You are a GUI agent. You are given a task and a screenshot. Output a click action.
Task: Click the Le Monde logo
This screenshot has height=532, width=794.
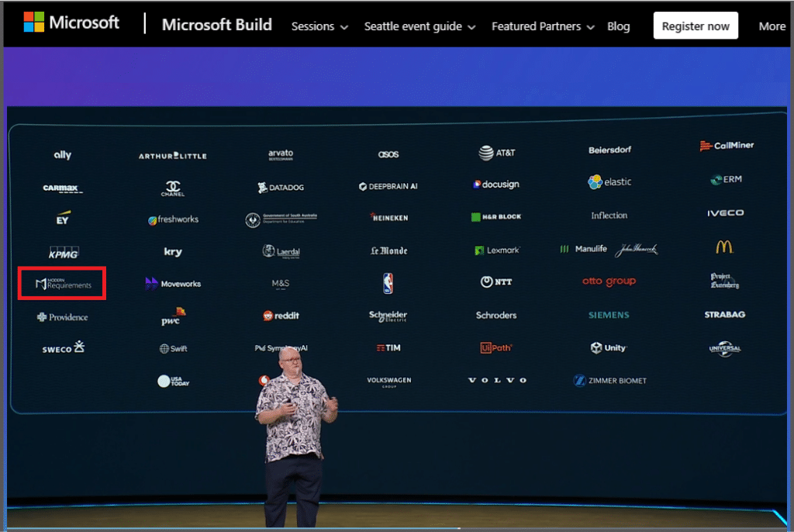pos(389,250)
